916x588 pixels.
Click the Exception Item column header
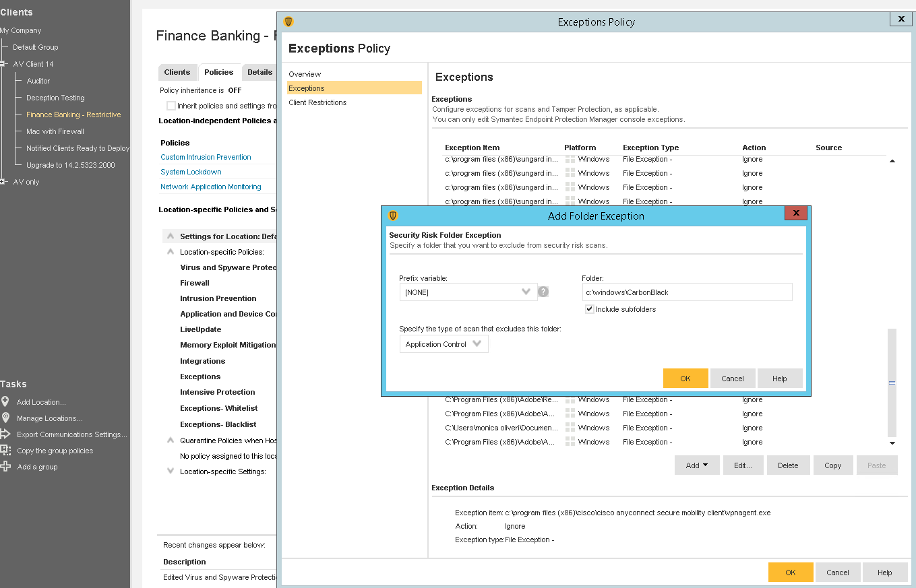coord(472,148)
